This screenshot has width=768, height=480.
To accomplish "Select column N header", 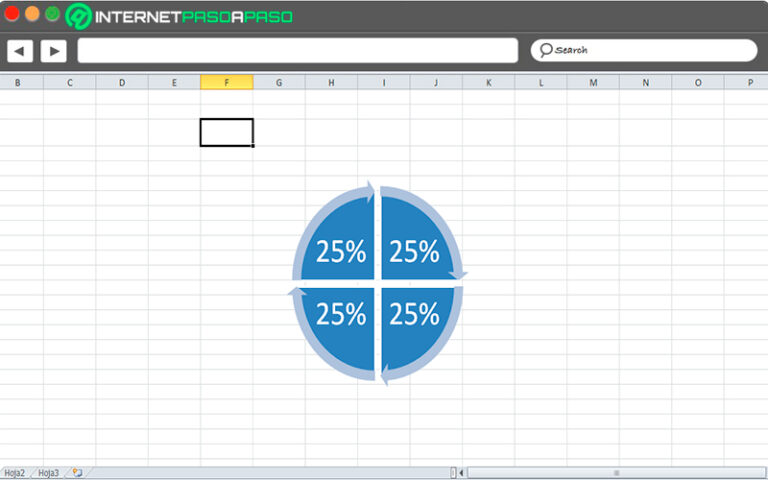I will 646,82.
